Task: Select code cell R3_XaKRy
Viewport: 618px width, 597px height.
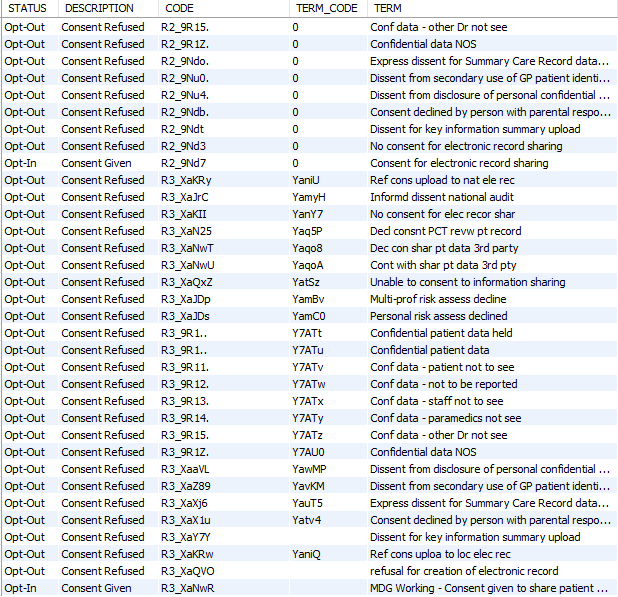Action: coord(186,180)
